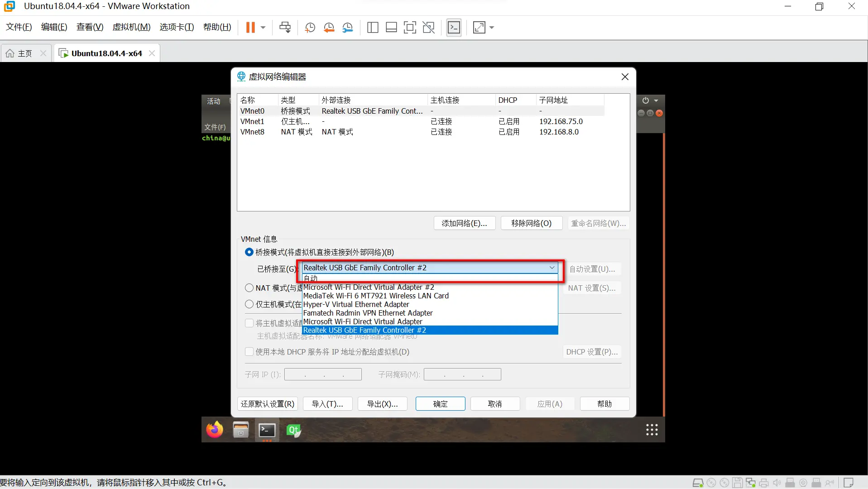Image resolution: width=868 pixels, height=489 pixels.
Task: Open the 帮助(H) menu
Action: [217, 27]
